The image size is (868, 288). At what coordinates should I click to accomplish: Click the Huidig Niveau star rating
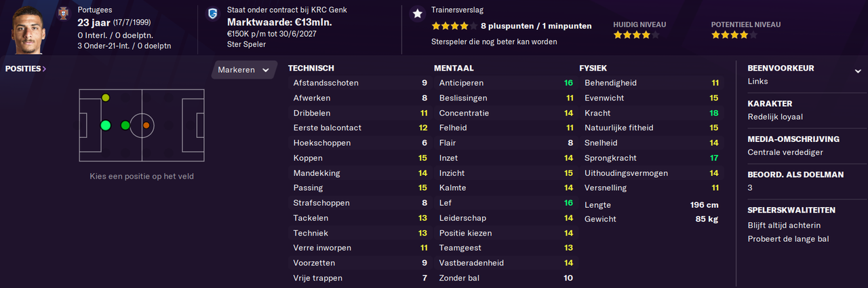636,35
